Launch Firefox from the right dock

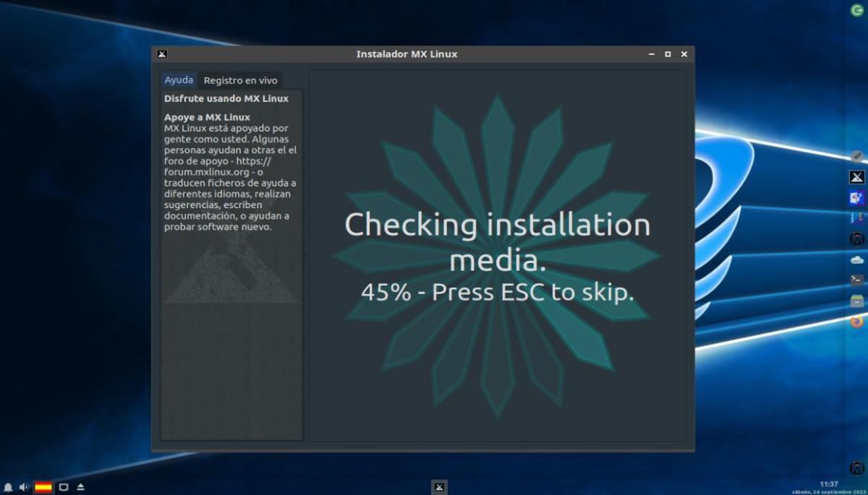[856, 321]
